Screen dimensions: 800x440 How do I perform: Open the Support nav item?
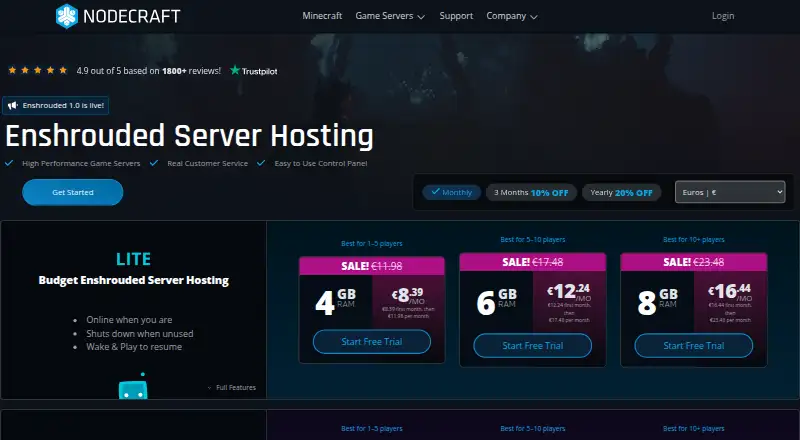coord(456,16)
